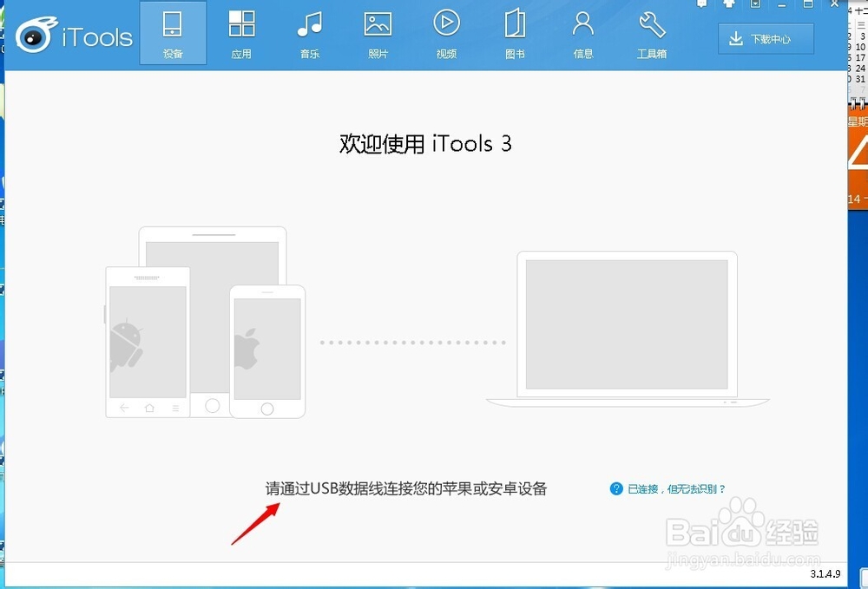The height and width of the screenshot is (589, 868).
Task: Click the 请通过USB数据线连接您的苹果或安卓设备 text
Action: (406, 488)
